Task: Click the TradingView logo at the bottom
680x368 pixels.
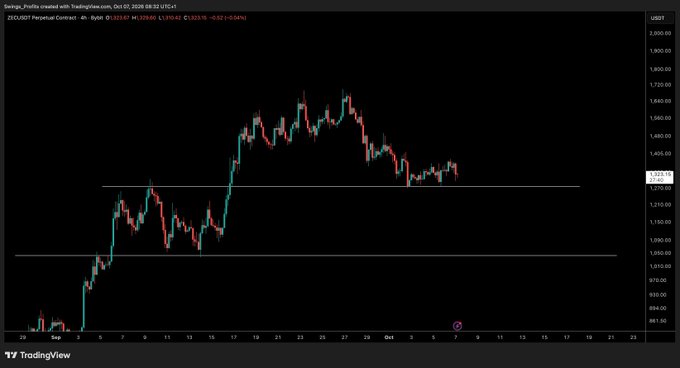Action: [x=38, y=355]
